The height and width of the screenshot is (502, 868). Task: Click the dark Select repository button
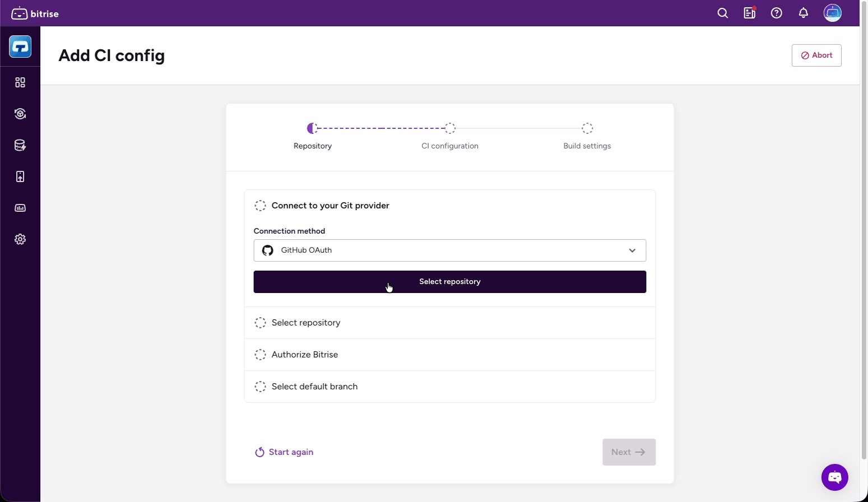pos(450,282)
